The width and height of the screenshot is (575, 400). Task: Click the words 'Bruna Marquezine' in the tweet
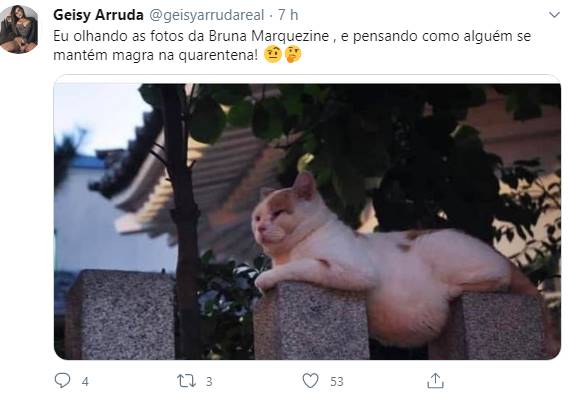269,36
